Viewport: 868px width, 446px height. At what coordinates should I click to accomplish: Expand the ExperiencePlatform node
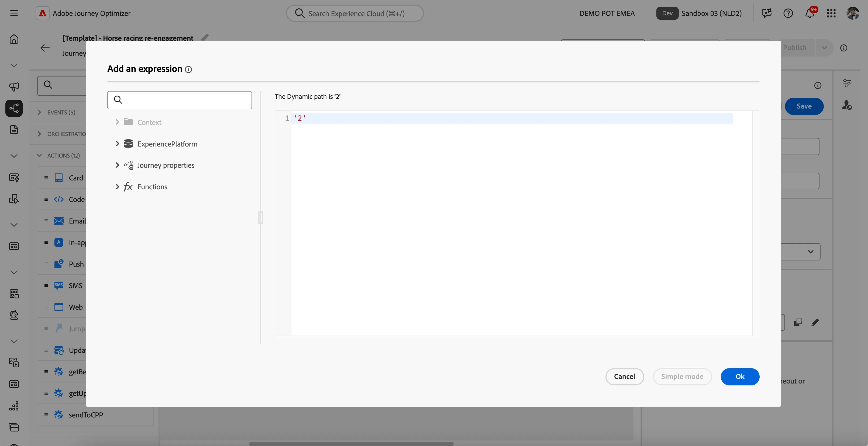point(117,144)
